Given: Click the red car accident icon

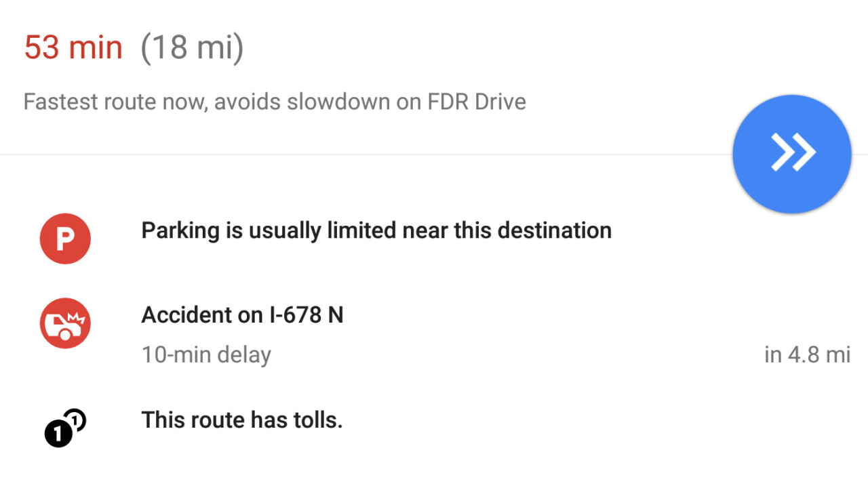Looking at the screenshot, I should [65, 323].
